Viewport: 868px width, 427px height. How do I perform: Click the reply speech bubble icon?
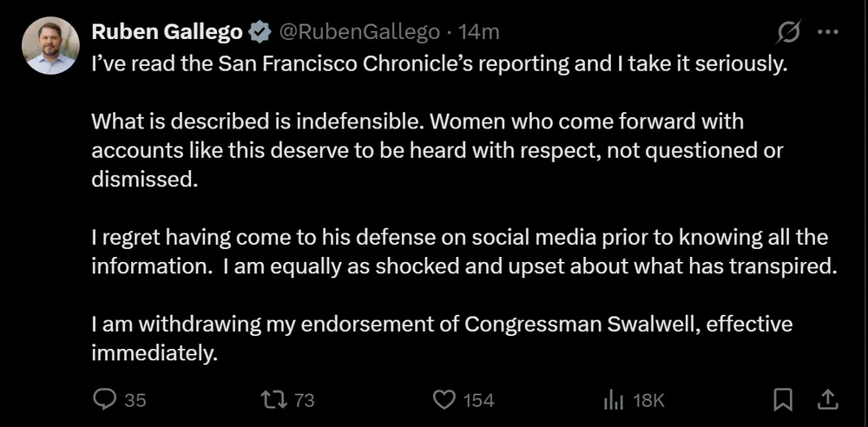click(x=104, y=399)
